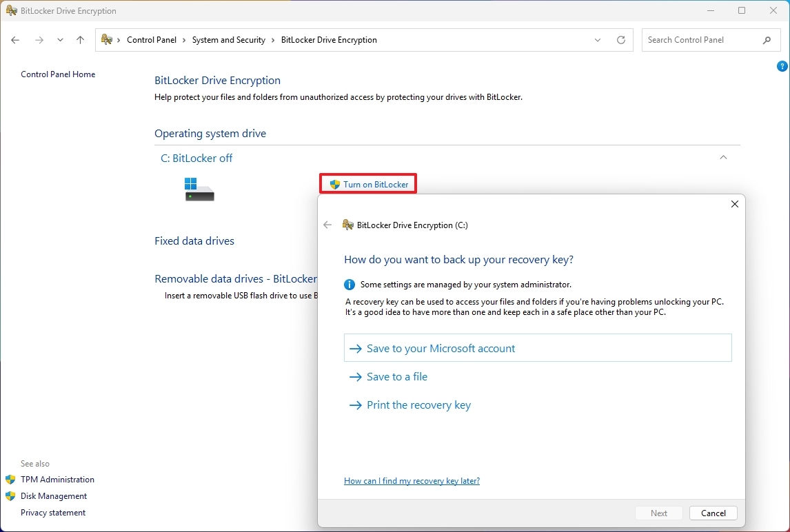
Task: Open How can I find my recovery key later
Action: click(x=412, y=480)
